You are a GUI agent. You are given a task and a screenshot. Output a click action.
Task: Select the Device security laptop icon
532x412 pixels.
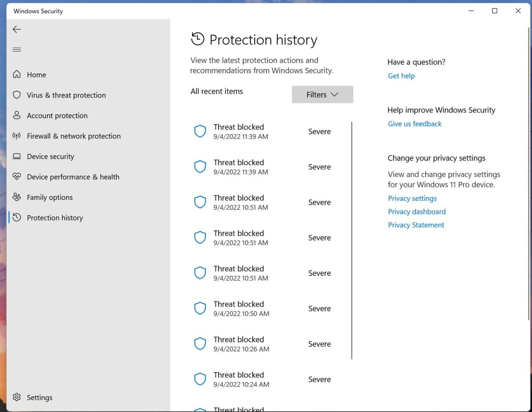coord(16,156)
